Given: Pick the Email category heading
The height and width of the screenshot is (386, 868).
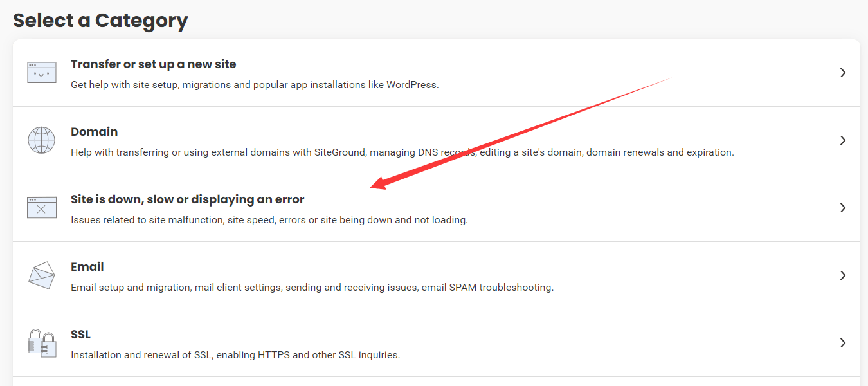Looking at the screenshot, I should pos(87,267).
